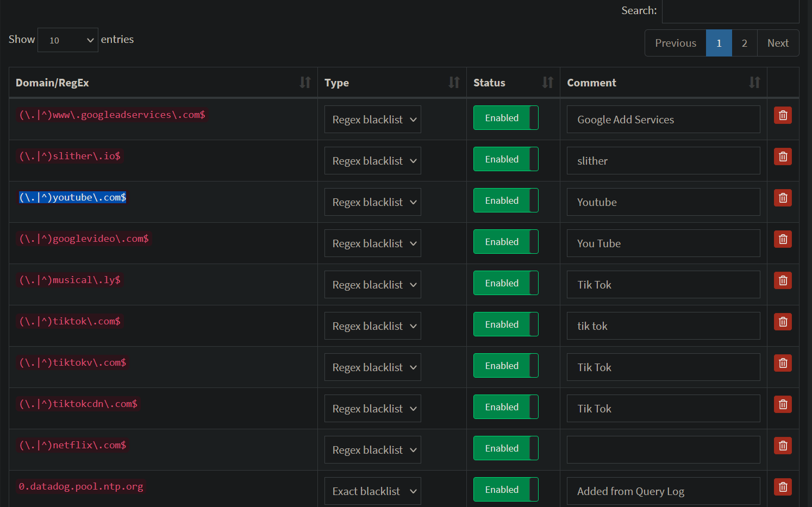Click the tiktokv\.com$ regex text
Screen dimensions: 812x507
73,362
